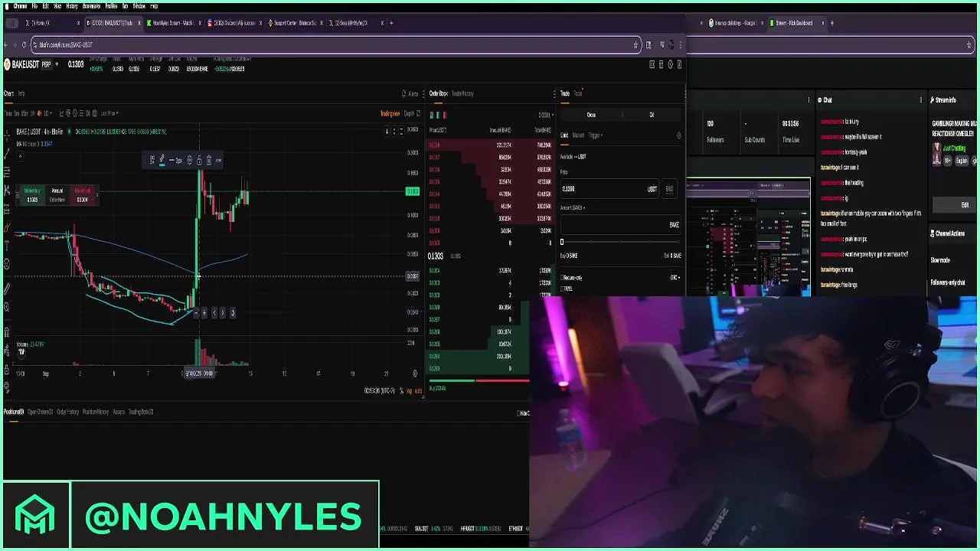Click leftmost layout icon in exchange top bar
The width and height of the screenshot is (980, 551).
[652, 64]
